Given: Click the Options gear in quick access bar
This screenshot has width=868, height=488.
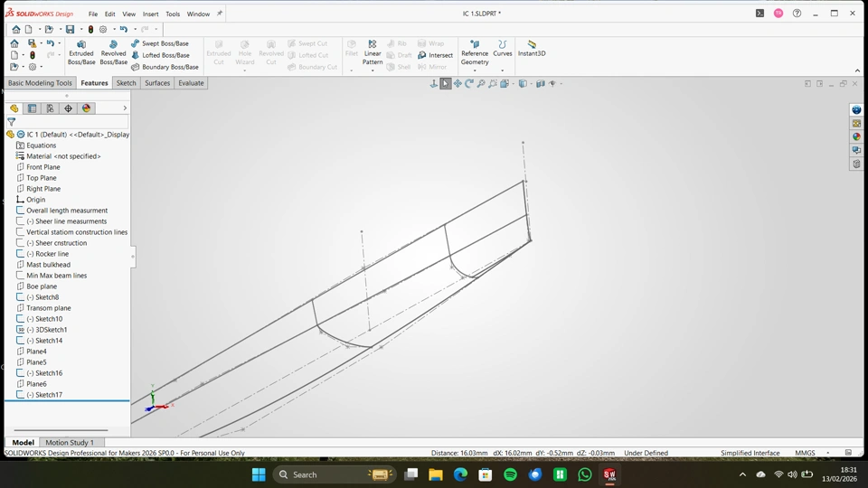Looking at the screenshot, I should pyautogui.click(x=103, y=29).
